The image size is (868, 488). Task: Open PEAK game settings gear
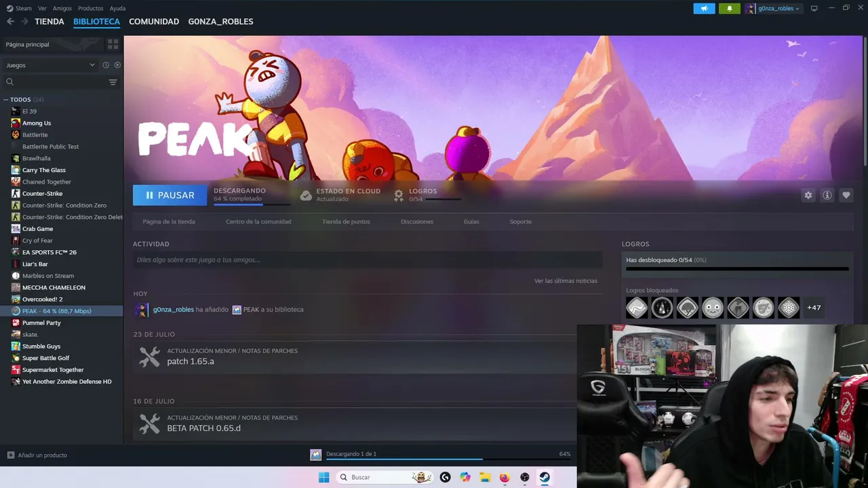coord(808,195)
